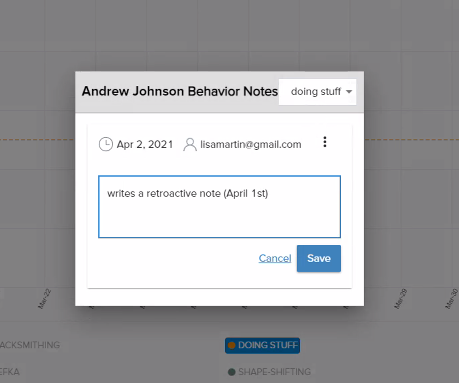The width and height of the screenshot is (459, 383).
Task: Focus the retroactive note text area
Action: [x=219, y=207]
